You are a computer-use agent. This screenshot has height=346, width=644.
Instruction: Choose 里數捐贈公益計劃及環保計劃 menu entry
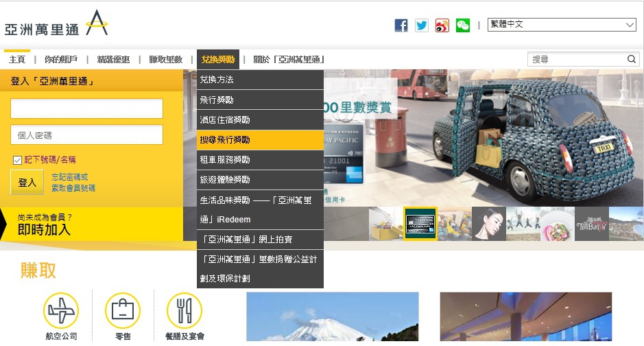pos(260,268)
